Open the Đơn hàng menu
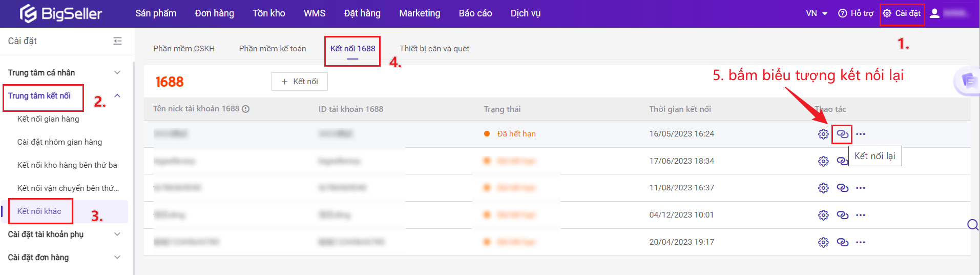Viewport: 980px width, 275px height. 214,13
